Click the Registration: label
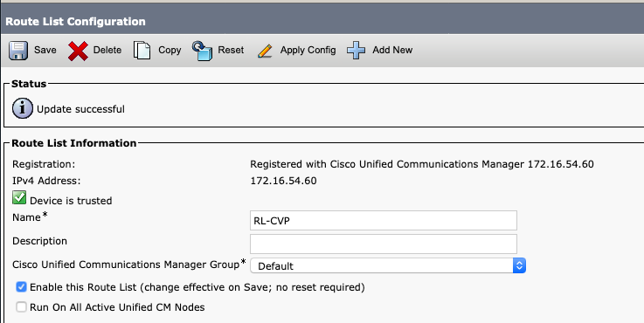Screen dimensions: 644x323 pos(44,165)
